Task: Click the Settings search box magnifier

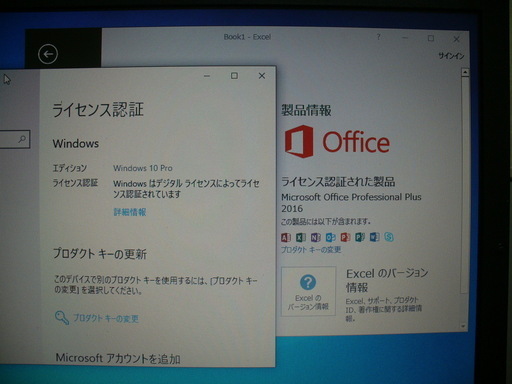Action: pyautogui.click(x=22, y=139)
